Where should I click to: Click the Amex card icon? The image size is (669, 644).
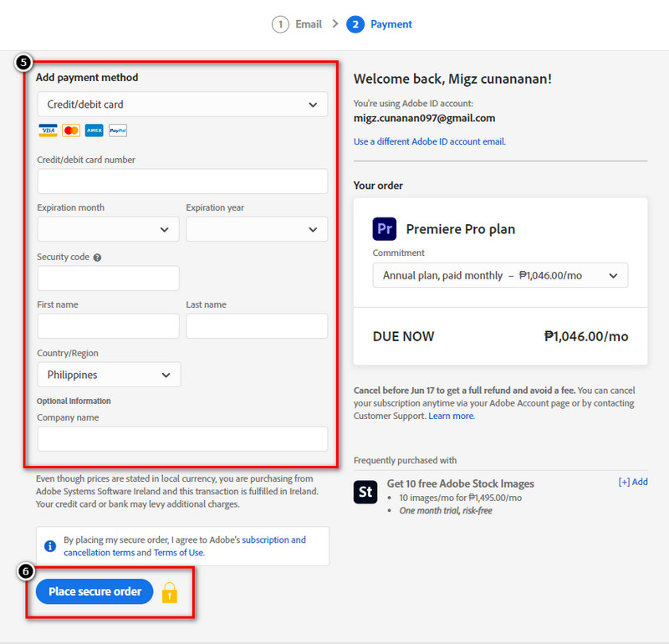[94, 130]
